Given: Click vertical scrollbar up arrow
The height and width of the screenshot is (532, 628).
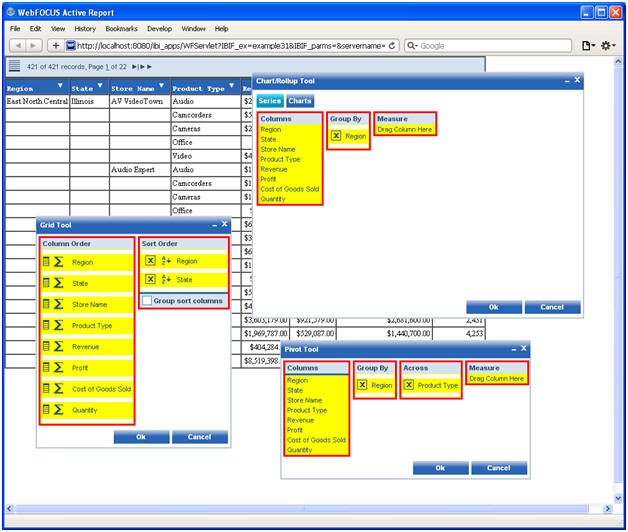Looking at the screenshot, I should click(x=618, y=62).
